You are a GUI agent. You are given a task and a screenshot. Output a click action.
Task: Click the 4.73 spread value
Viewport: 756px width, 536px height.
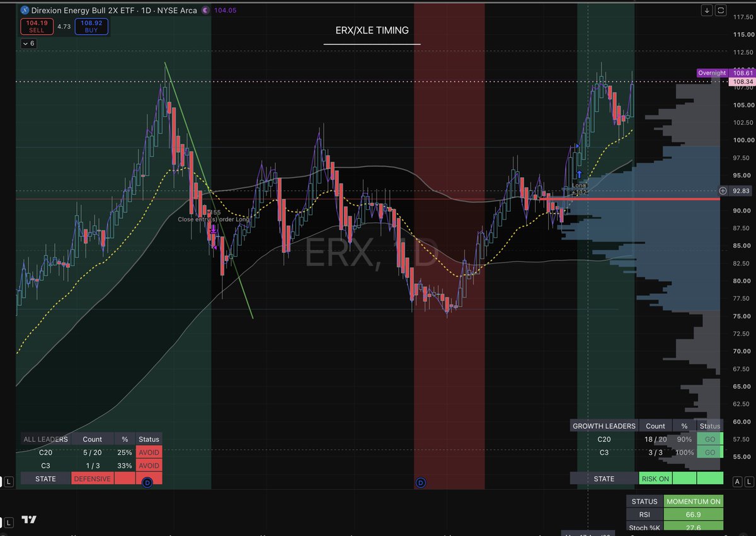point(64,26)
